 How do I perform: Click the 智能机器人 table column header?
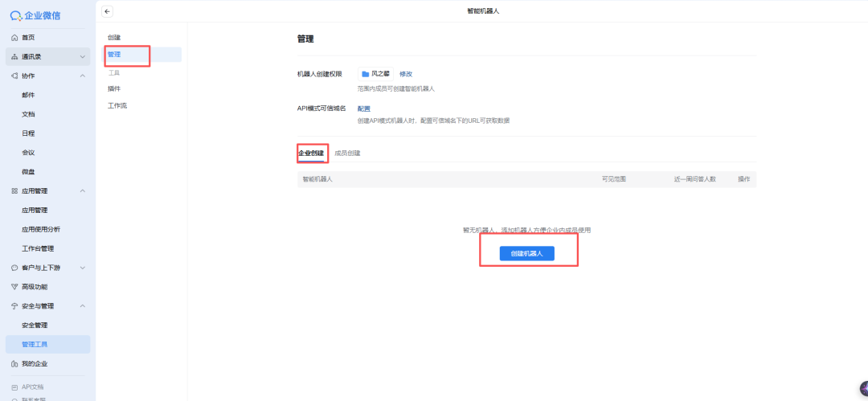coord(317,179)
